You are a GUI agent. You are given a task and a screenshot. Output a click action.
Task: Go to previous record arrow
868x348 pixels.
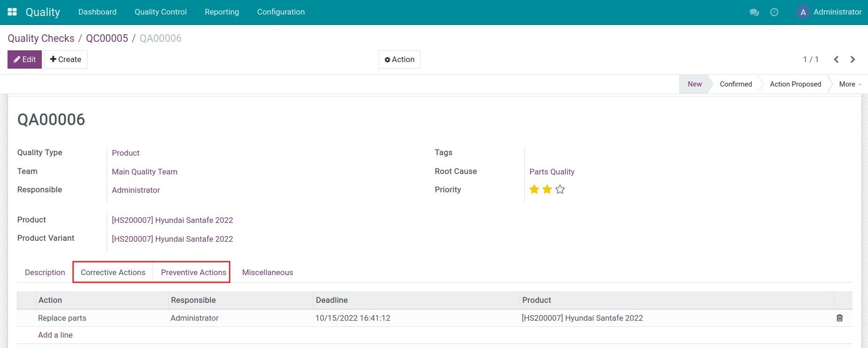click(x=836, y=59)
